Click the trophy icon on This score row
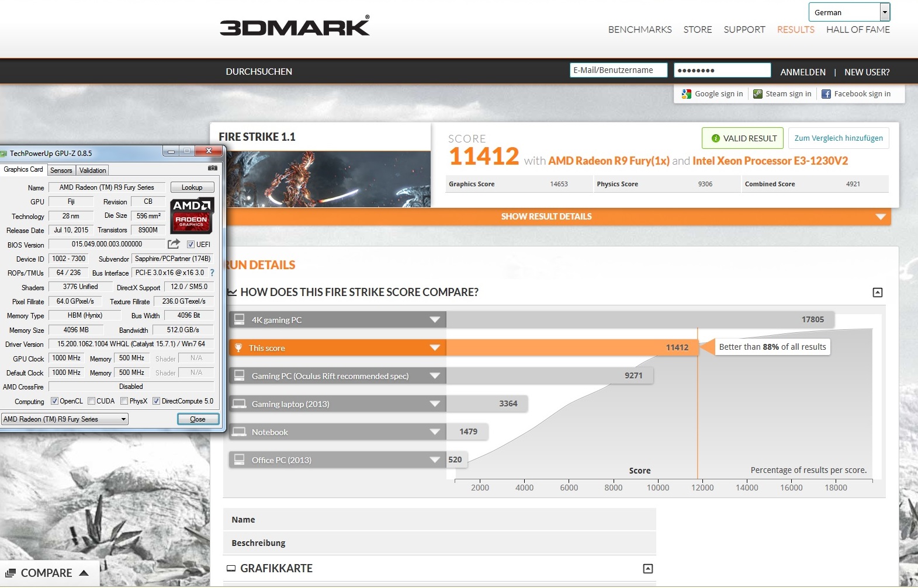The height and width of the screenshot is (588, 918). click(238, 347)
